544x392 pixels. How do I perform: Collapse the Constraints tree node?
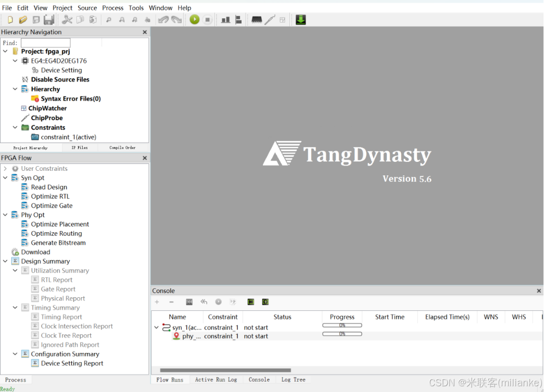click(x=15, y=128)
